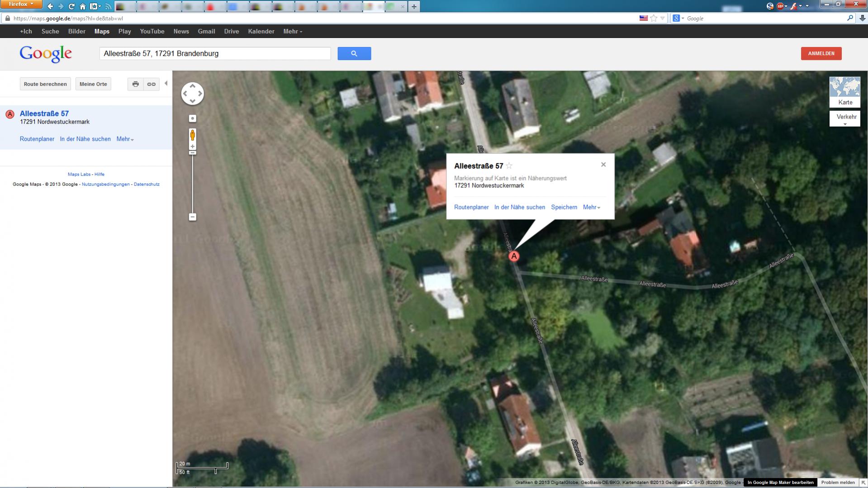The height and width of the screenshot is (488, 868).
Task: Reload the page with the refresh icon
Action: click(x=71, y=6)
